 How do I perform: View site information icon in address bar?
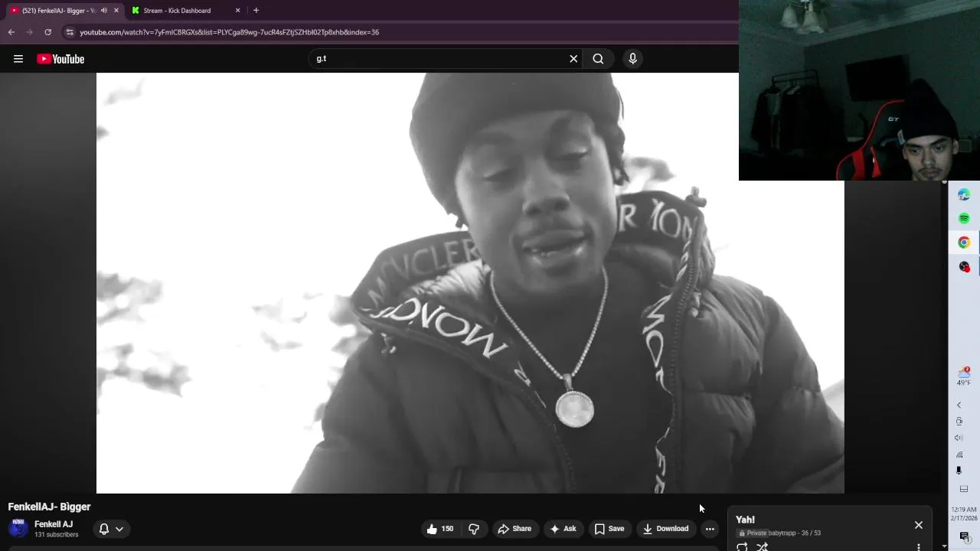tap(70, 32)
